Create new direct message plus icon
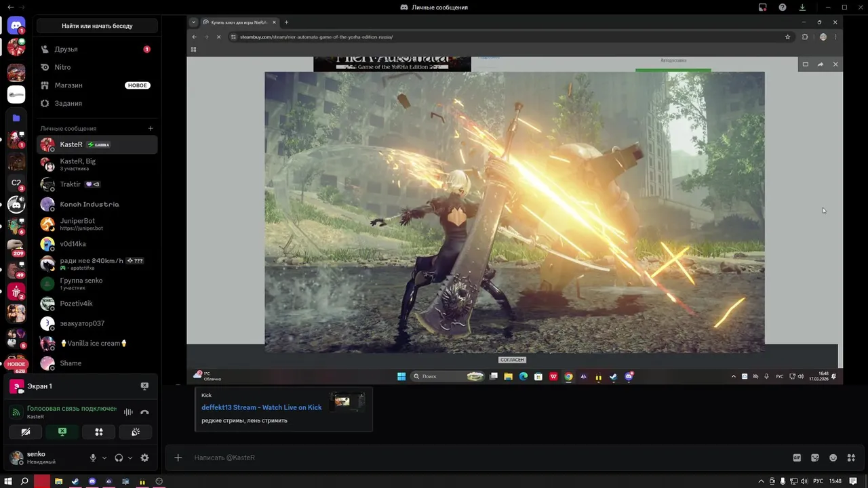Screen dimensions: 868x488 tap(151, 128)
